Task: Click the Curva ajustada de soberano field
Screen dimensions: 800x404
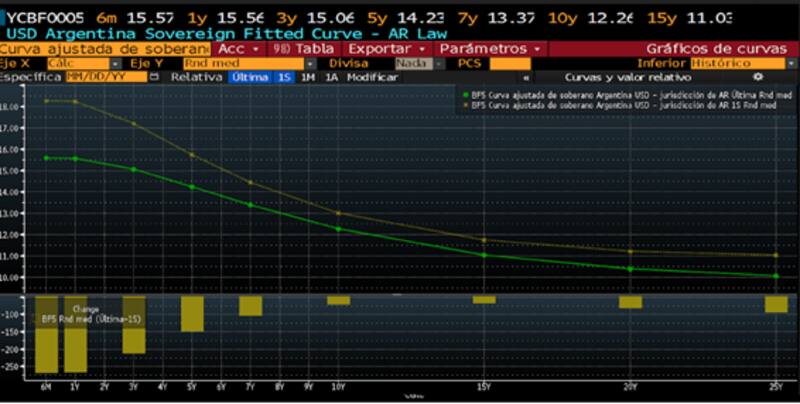Action: pos(104,48)
